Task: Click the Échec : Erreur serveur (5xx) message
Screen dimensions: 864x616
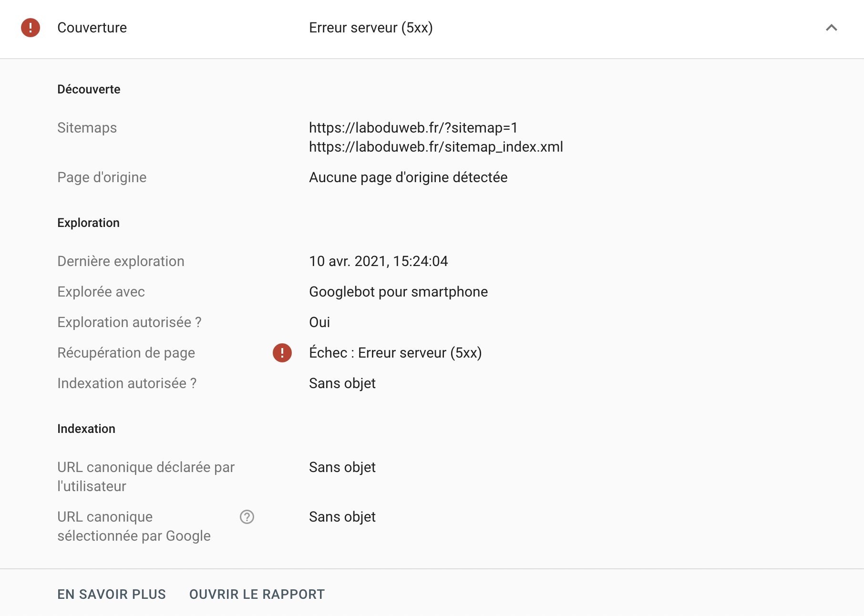Action: click(x=395, y=353)
